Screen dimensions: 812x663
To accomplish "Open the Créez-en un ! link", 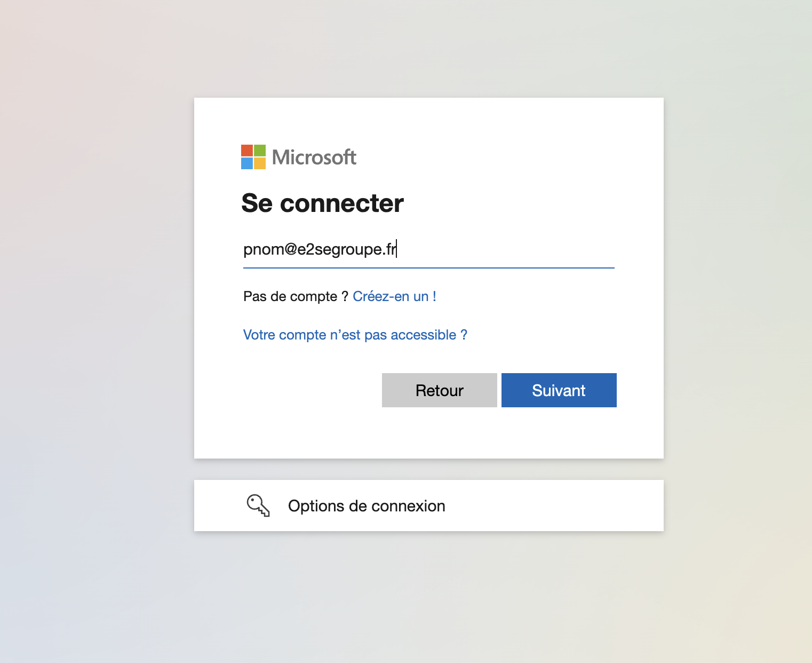I will [x=394, y=296].
